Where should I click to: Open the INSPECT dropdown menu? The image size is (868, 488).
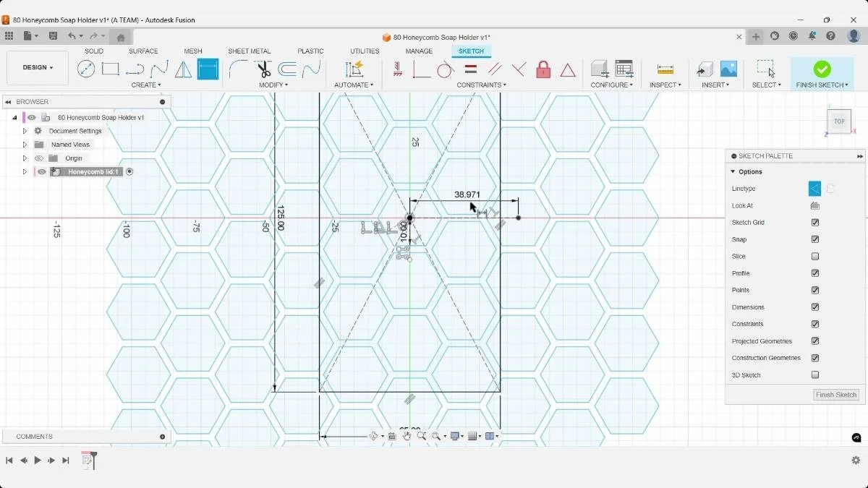point(665,85)
